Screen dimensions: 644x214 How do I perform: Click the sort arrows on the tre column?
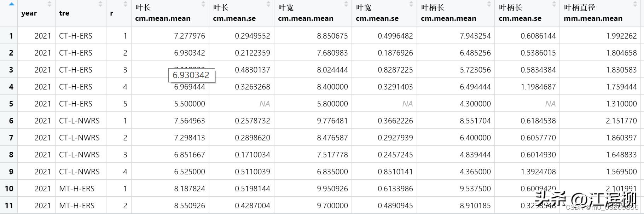(x=100, y=4)
